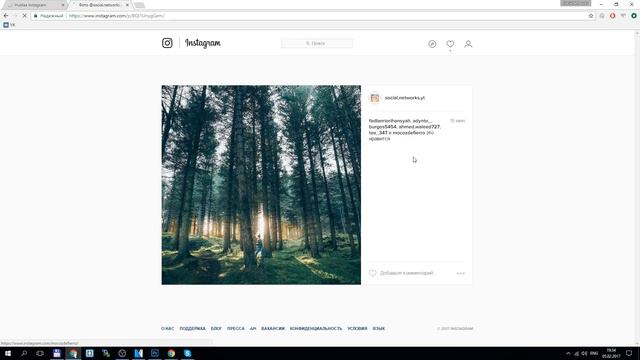Click the social.networks.yt username link
This screenshot has height=360, width=640.
(404, 98)
